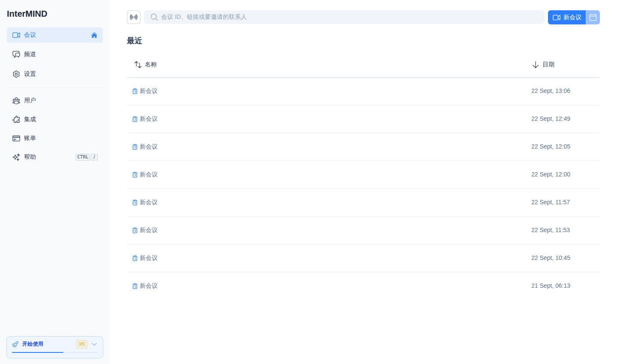Open the 新会议 from 22 Sept, 12:05
The height and width of the screenshot is (364, 617).
click(363, 147)
